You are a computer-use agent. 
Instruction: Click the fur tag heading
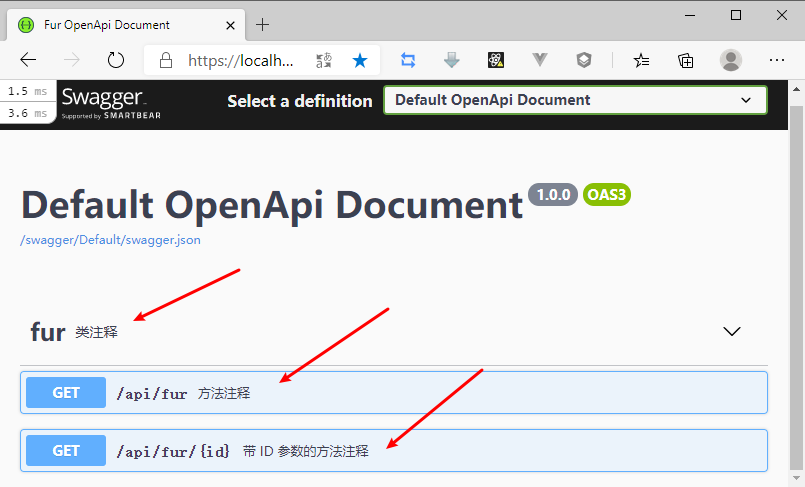(x=48, y=332)
